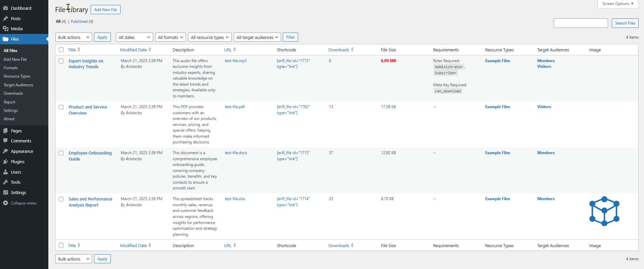Open the blue cube image thumbnail
Screen dimensions: 644x269
point(604,211)
